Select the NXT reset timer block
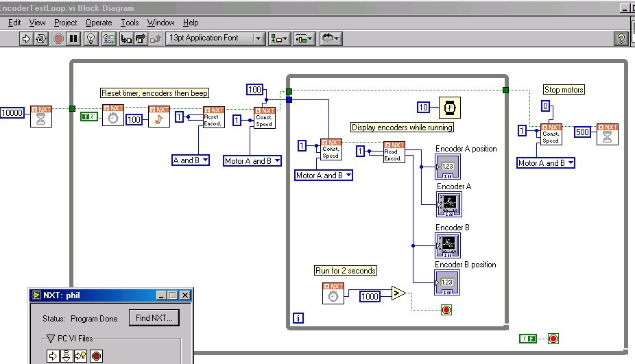This screenshot has width=635, height=364. tap(113, 115)
